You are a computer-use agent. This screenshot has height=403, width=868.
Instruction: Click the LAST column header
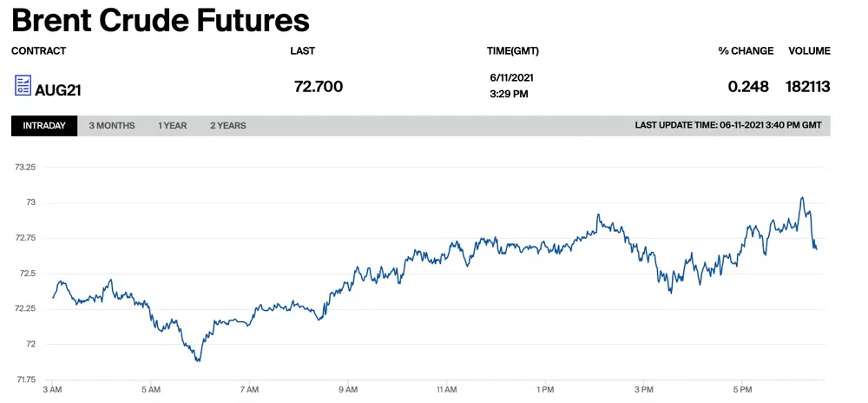click(302, 51)
